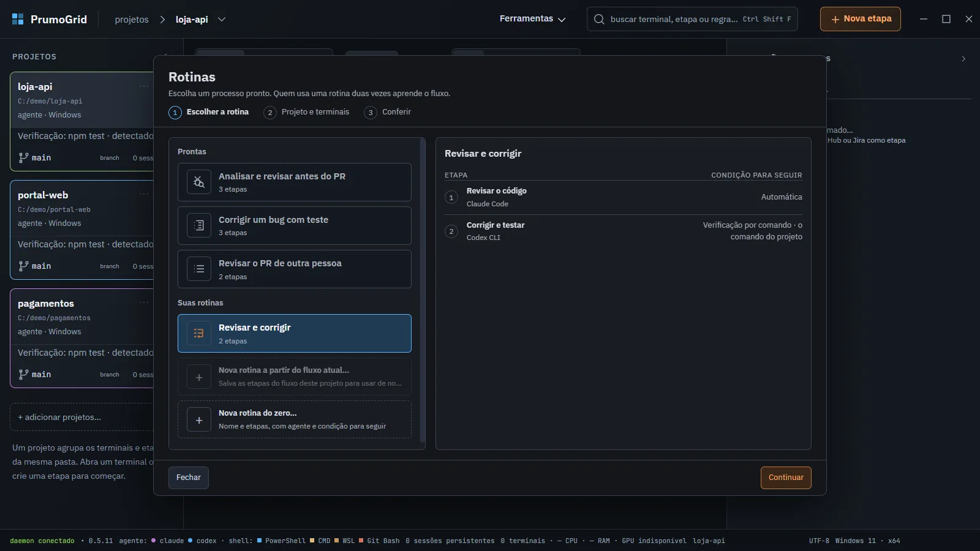The image size is (980, 551).
Task: Select step 1 Escolher a rotina
Action: point(209,112)
